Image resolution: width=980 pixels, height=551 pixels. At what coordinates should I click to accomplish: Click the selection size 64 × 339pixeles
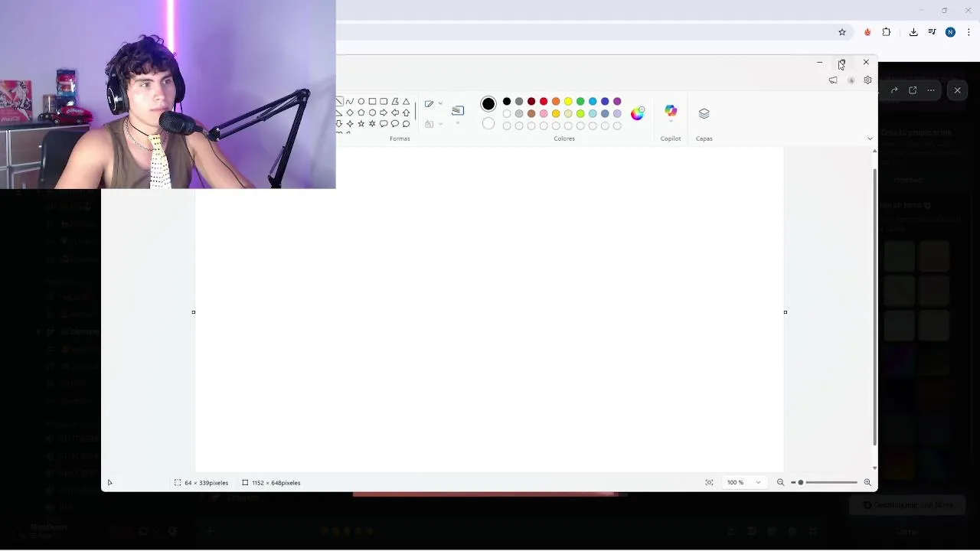point(201,483)
